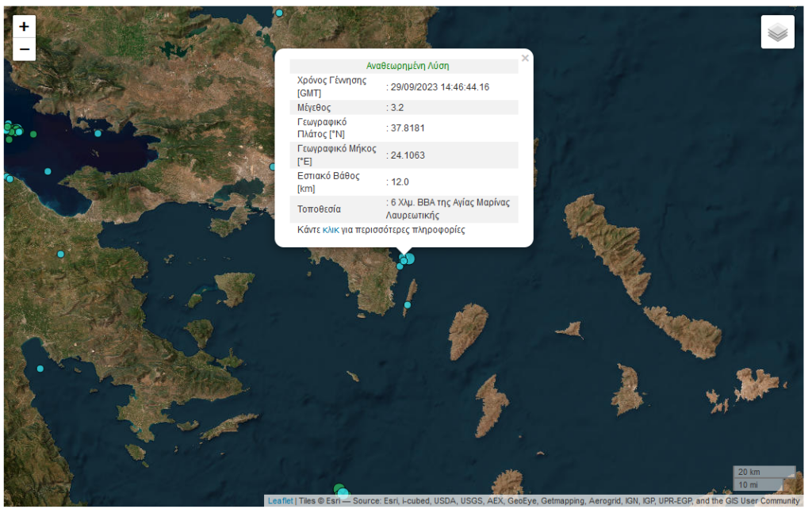Open the map layers control
Screen dimensions: 812x509
pyautogui.click(x=777, y=33)
